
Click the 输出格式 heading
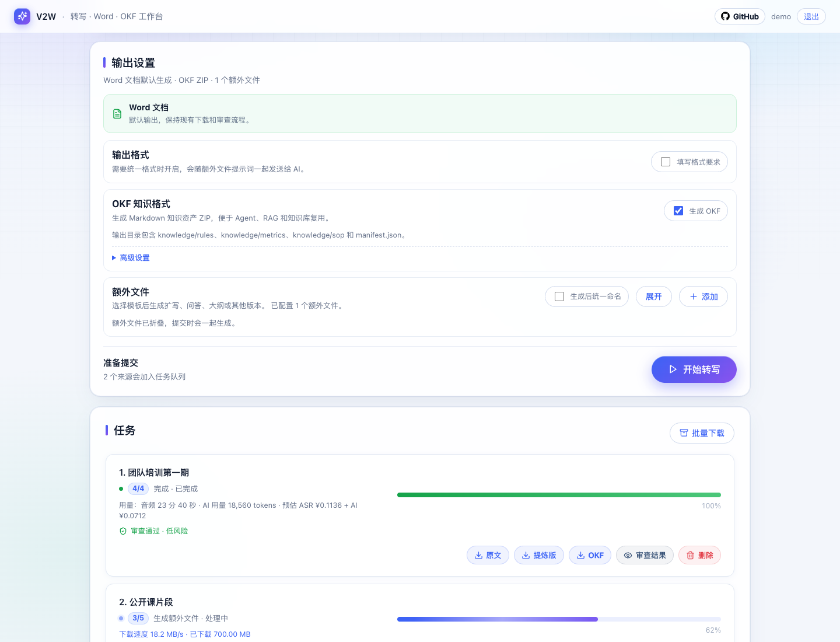point(131,155)
